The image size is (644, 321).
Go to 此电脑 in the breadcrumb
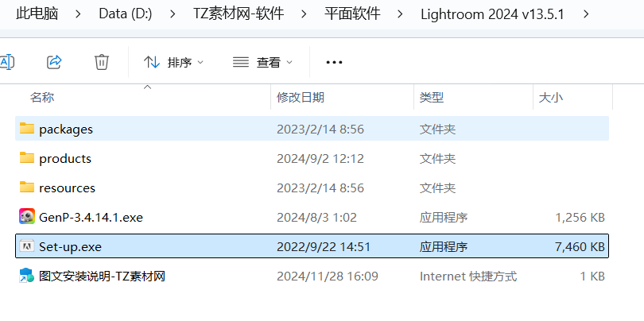point(37,14)
